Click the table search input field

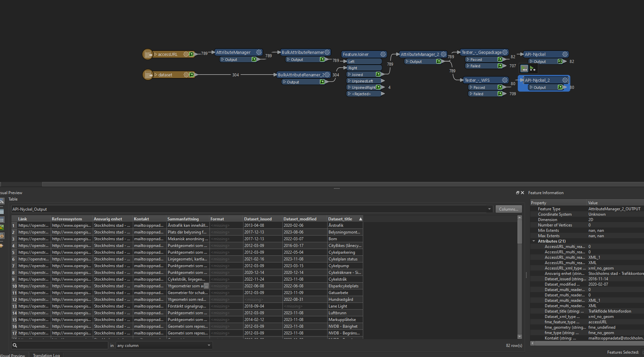click(62, 345)
